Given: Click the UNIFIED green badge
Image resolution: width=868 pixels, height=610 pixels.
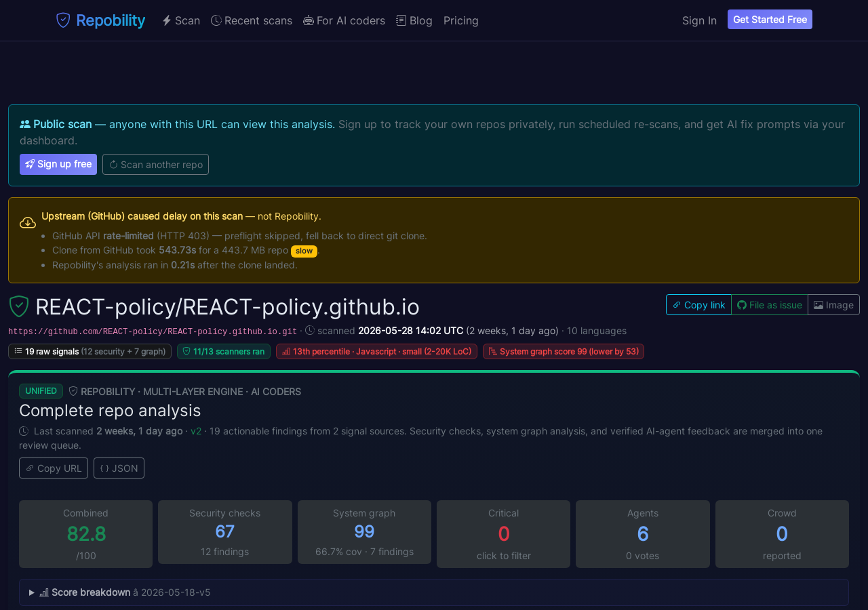Looking at the screenshot, I should coord(41,391).
